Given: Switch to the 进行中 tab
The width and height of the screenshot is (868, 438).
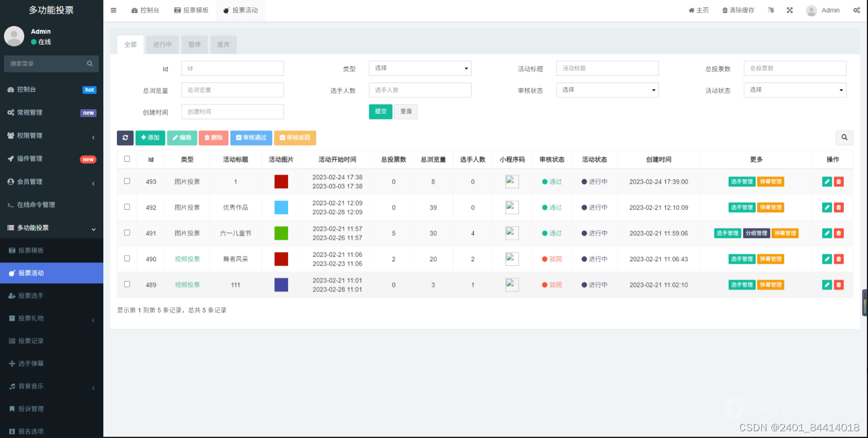Looking at the screenshot, I should click(x=162, y=44).
